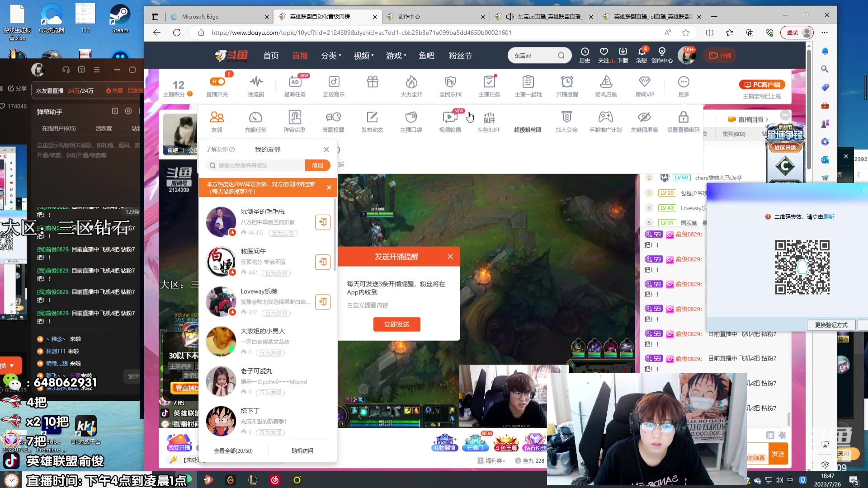Open 更多 more options icon
This screenshot has height=488, width=868.
click(684, 82)
